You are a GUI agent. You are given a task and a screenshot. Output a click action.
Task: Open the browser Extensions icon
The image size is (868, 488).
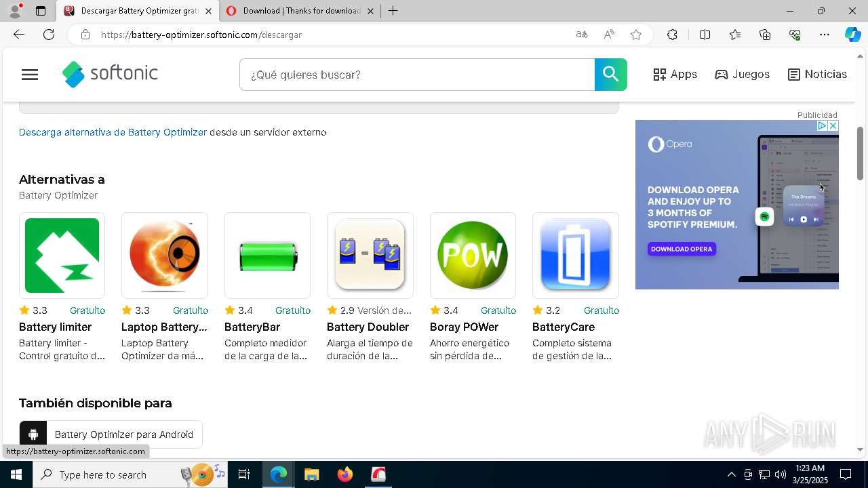pyautogui.click(x=672, y=35)
